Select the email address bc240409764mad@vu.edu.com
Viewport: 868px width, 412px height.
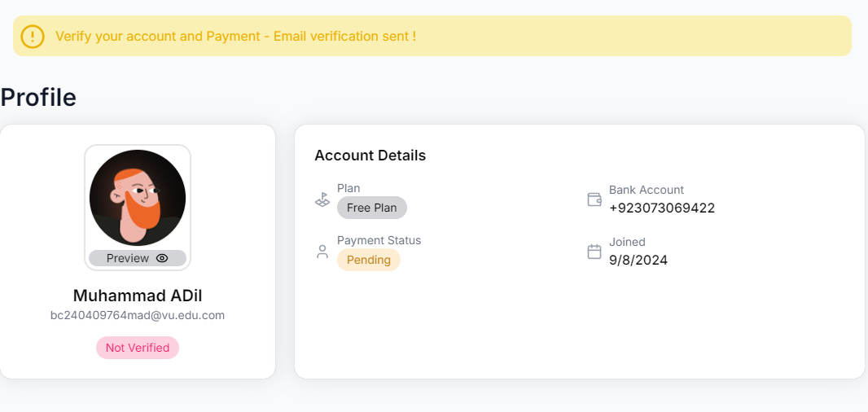(x=138, y=315)
